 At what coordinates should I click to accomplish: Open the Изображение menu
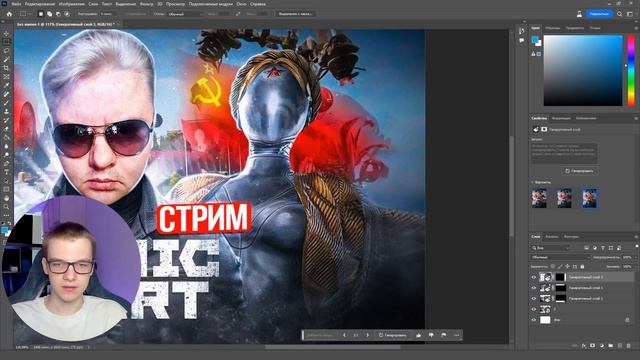coord(71,4)
